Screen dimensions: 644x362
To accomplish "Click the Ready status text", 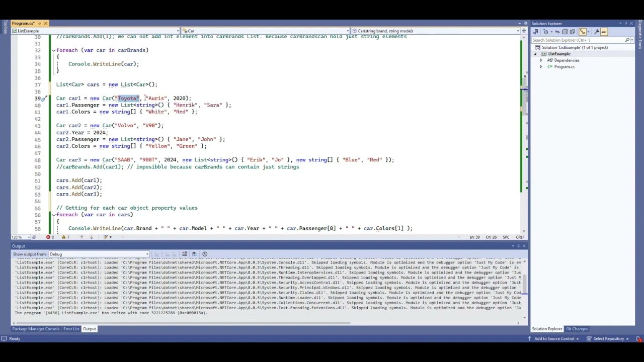I will (15, 338).
